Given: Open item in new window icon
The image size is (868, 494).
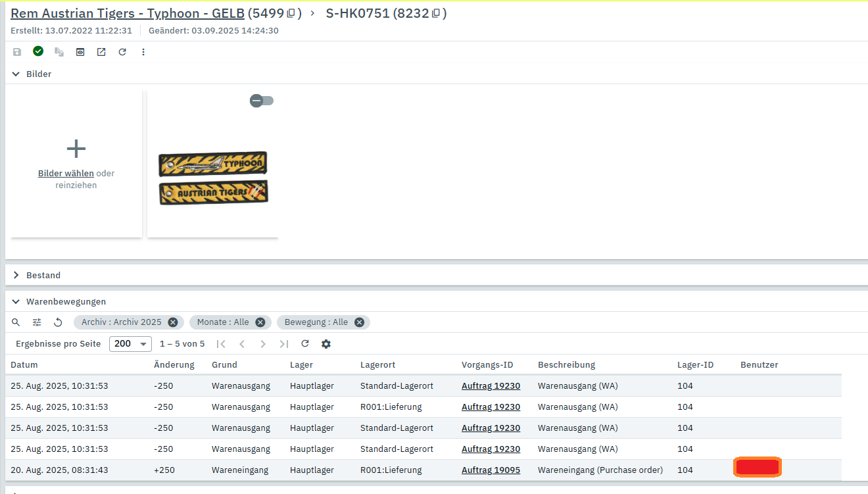Looking at the screenshot, I should pos(101,52).
